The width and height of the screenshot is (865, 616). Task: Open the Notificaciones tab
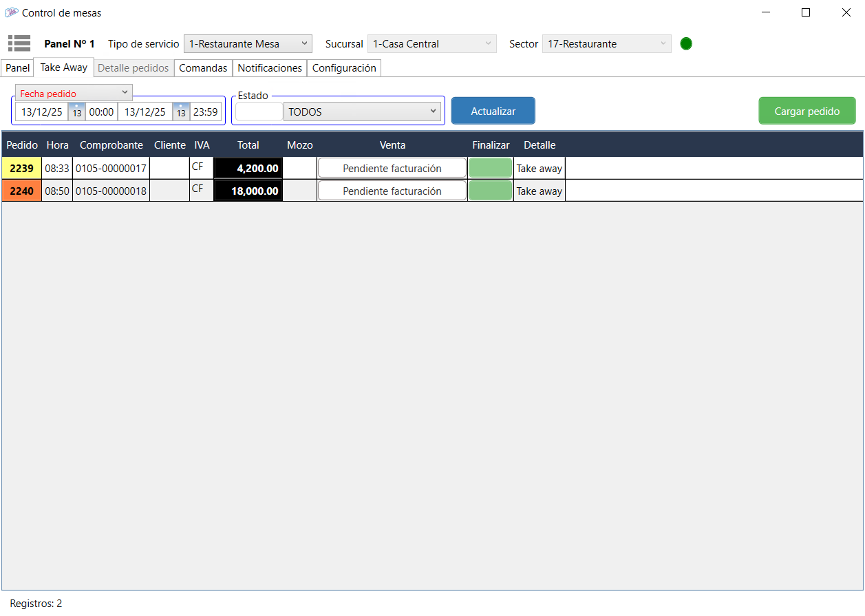(270, 68)
